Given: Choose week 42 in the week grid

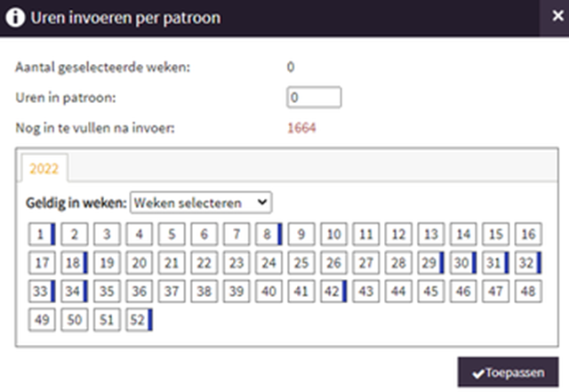Looking at the screenshot, I should [331, 291].
